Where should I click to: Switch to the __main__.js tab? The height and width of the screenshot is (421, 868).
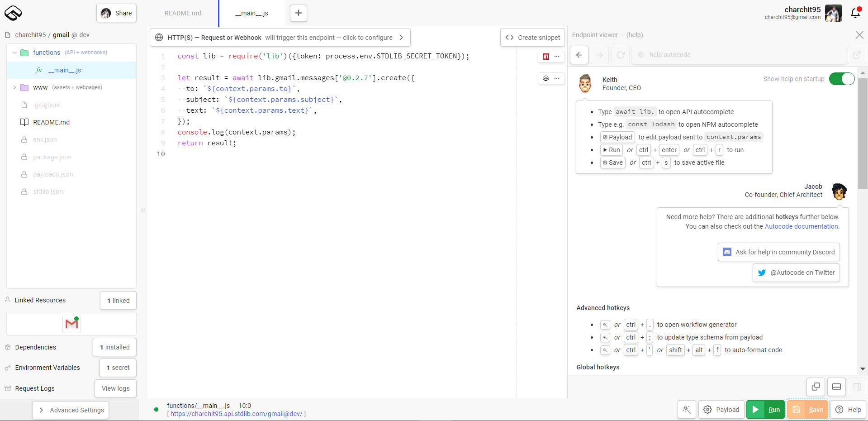coord(251,13)
